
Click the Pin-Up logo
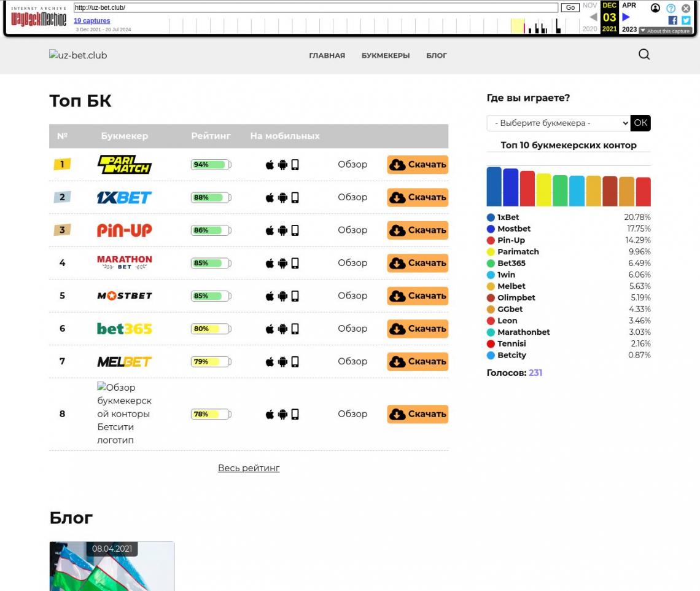point(125,230)
